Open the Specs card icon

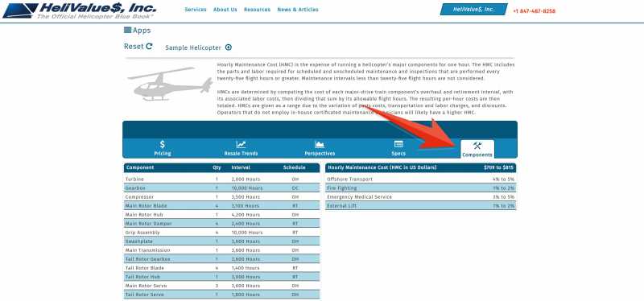[x=398, y=144]
